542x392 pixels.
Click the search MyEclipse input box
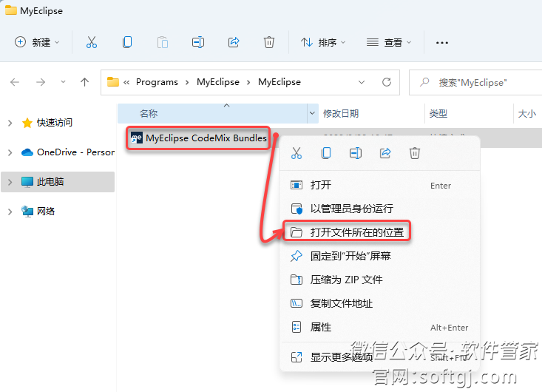[475, 82]
